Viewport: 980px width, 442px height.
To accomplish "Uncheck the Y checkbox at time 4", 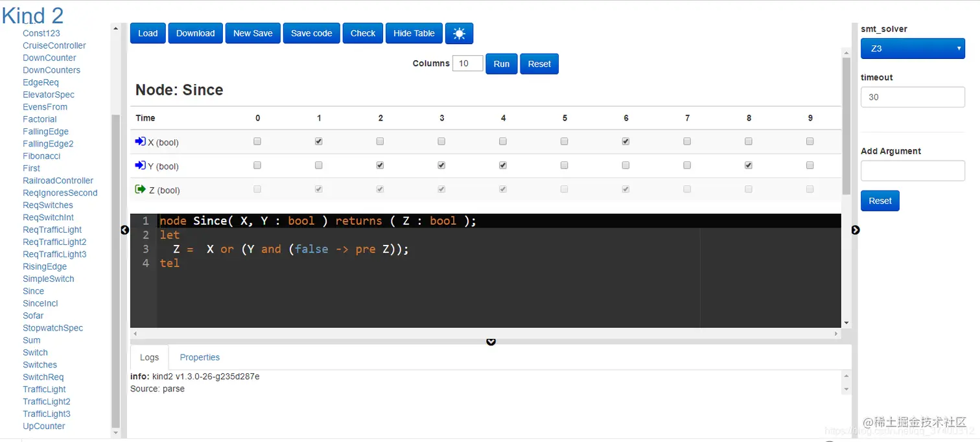I will point(503,165).
